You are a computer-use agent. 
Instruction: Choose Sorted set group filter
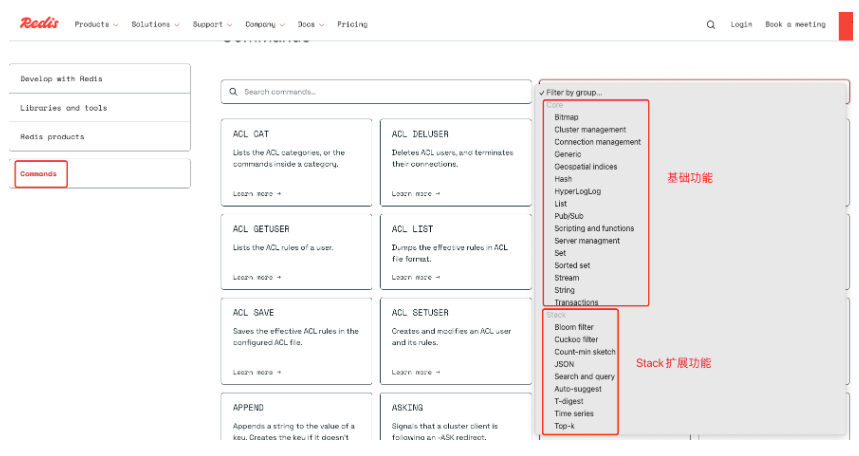(x=572, y=265)
